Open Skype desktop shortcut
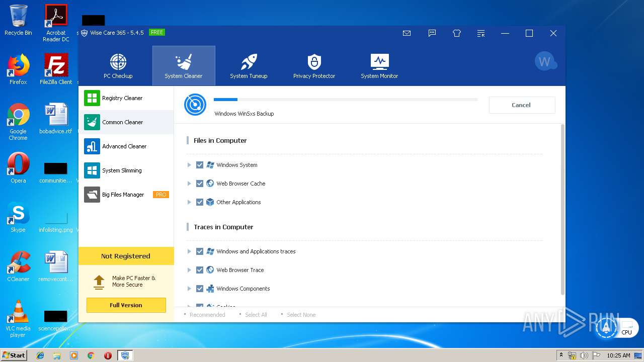Screen dimensions: 644x362 pyautogui.click(x=18, y=217)
